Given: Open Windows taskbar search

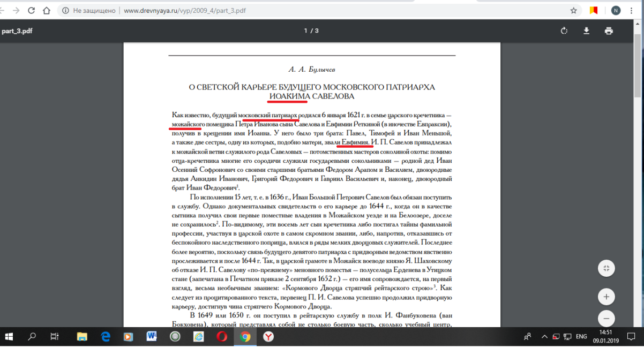Looking at the screenshot, I should pos(32,337).
